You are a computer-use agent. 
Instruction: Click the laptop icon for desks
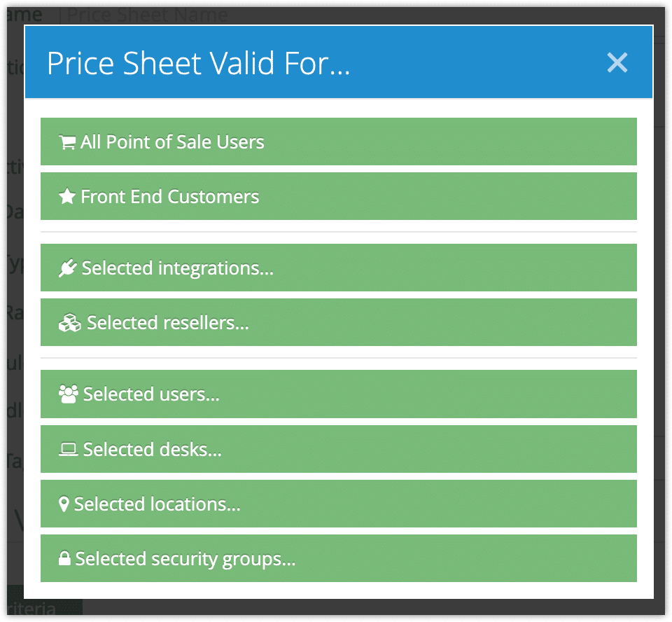(68, 449)
